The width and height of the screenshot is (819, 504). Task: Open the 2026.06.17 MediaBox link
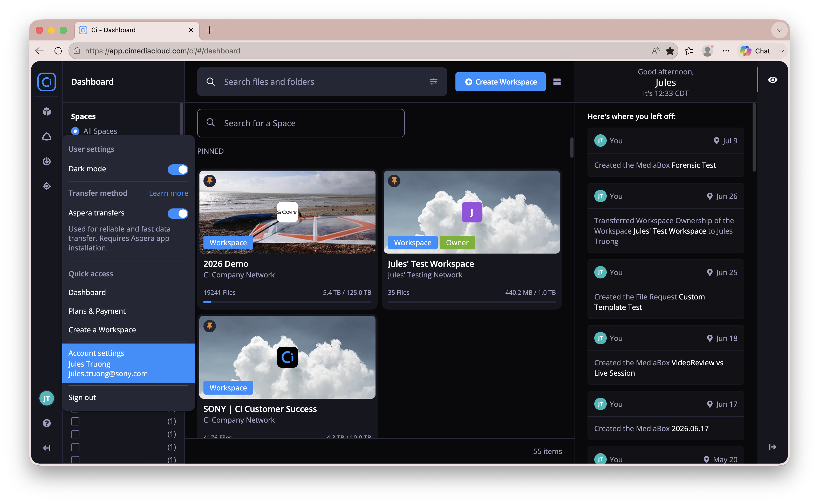click(690, 428)
